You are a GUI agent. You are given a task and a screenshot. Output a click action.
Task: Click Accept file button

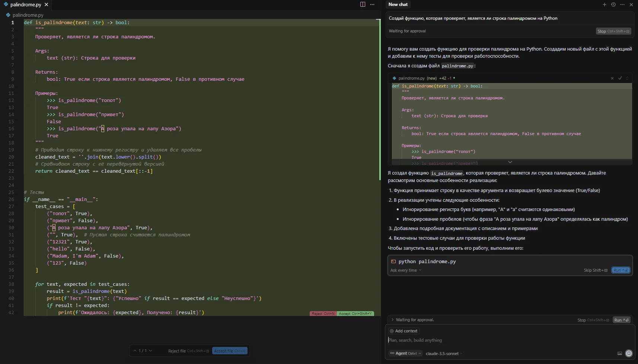230,351
